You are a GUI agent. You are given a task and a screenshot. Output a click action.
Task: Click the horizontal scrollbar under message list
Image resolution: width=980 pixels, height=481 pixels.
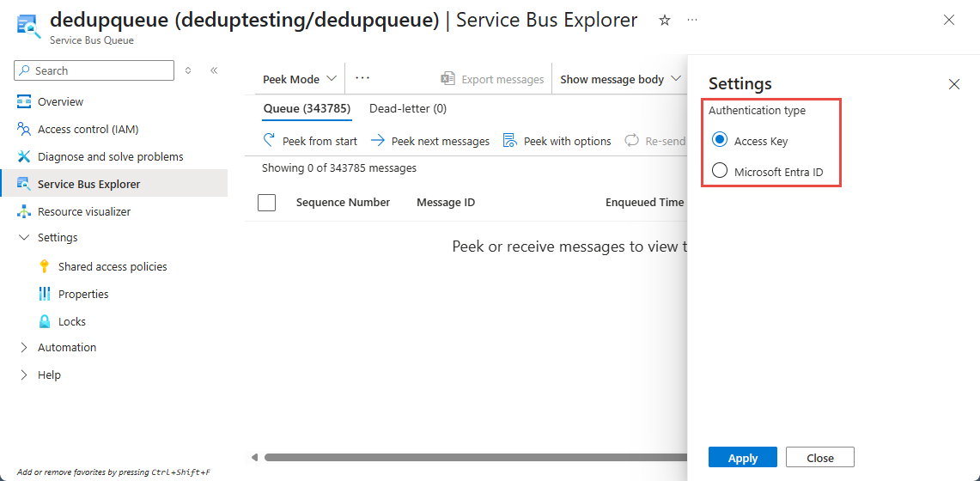click(x=472, y=457)
